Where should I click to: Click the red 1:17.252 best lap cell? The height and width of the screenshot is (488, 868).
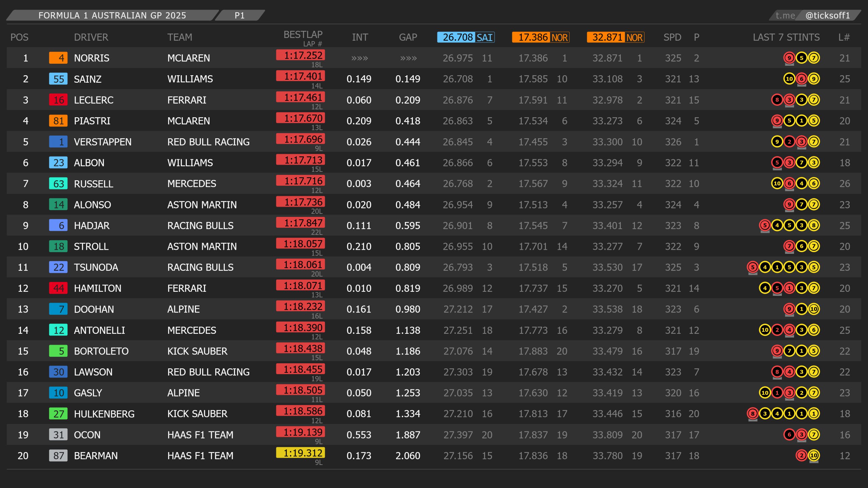301,55
